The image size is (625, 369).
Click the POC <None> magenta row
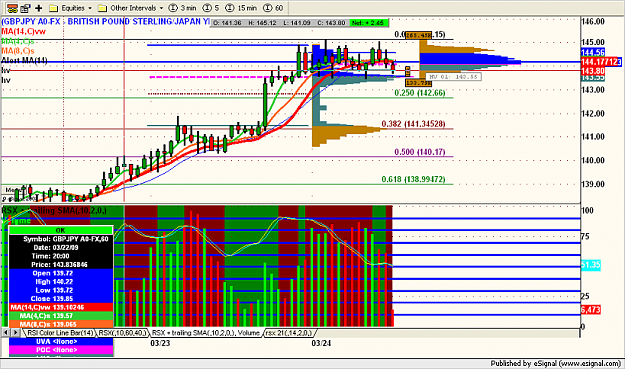click(x=61, y=350)
